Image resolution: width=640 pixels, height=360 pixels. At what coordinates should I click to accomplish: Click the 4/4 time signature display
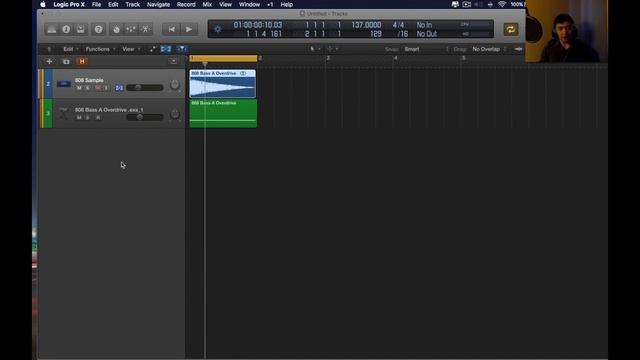pyautogui.click(x=398, y=25)
